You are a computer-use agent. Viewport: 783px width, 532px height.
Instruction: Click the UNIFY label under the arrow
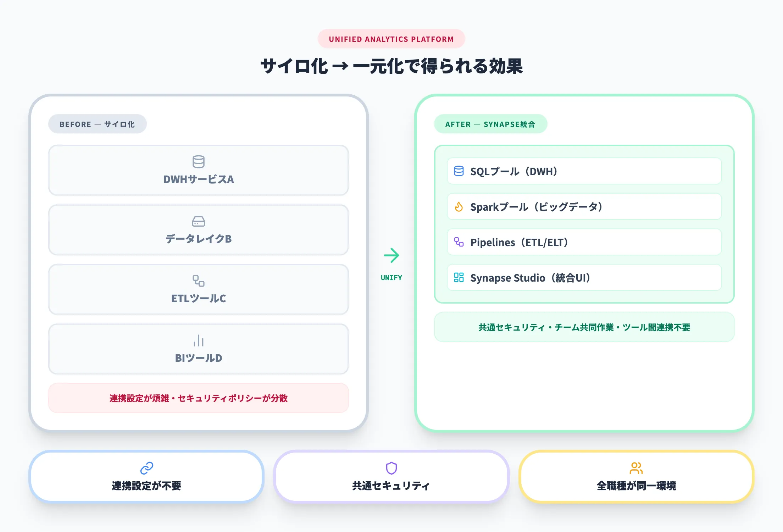391,278
